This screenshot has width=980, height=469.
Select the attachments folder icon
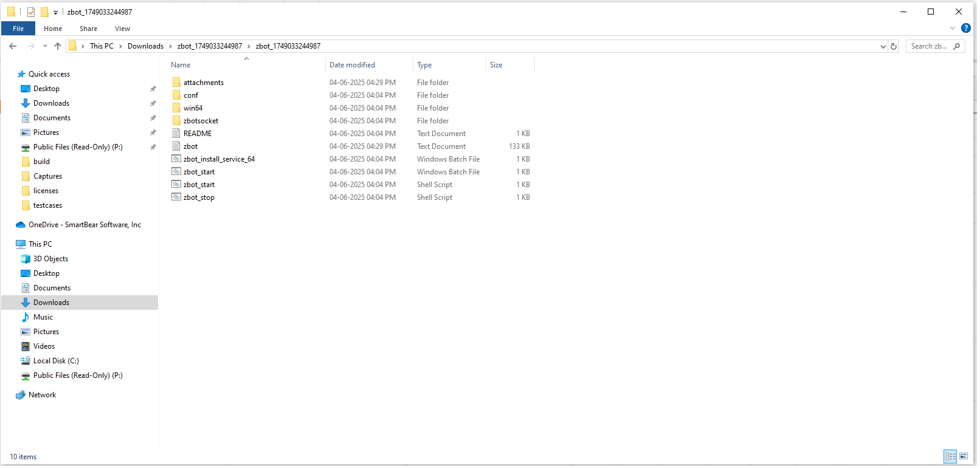pos(176,83)
